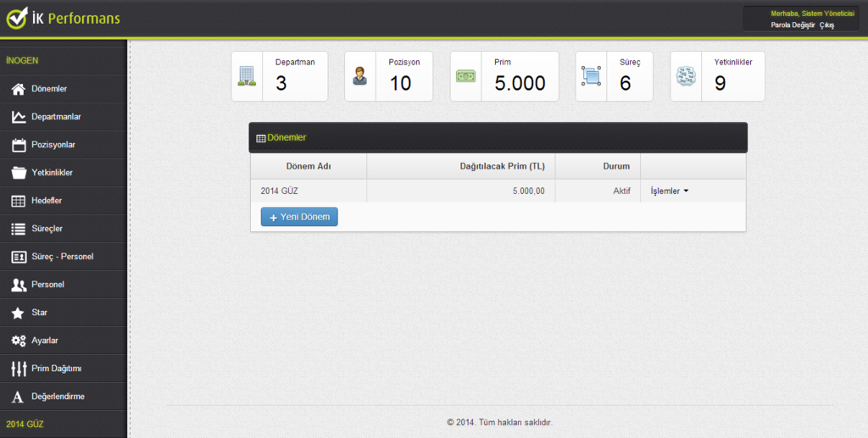The height and width of the screenshot is (438, 868).
Task: Open the Personel menu item
Action: (x=47, y=285)
